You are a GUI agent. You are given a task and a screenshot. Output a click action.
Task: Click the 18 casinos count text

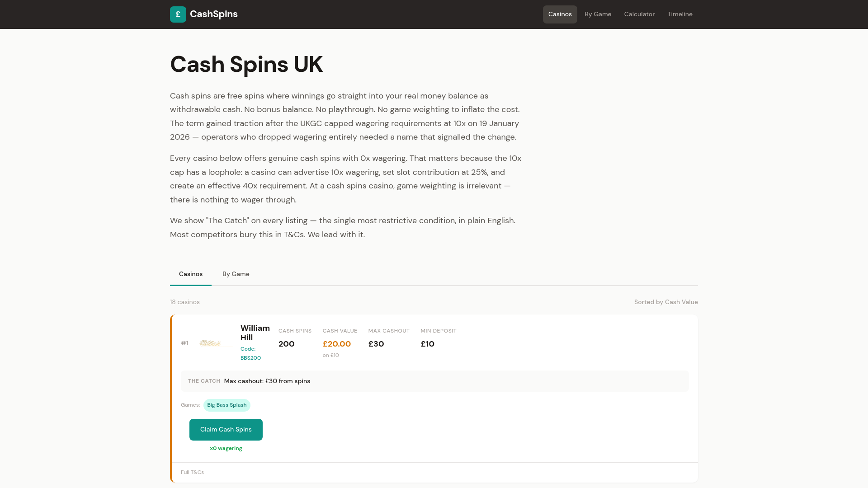[x=185, y=302]
